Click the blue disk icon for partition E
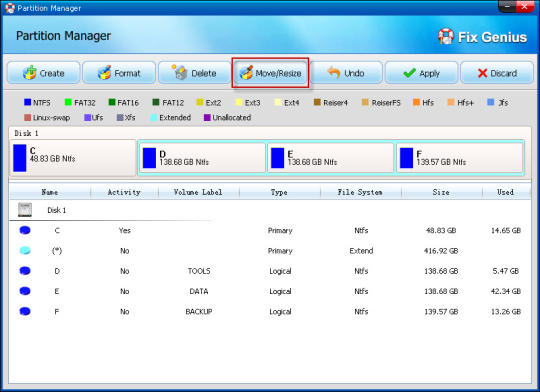The height and width of the screenshot is (392, 540). click(x=25, y=291)
